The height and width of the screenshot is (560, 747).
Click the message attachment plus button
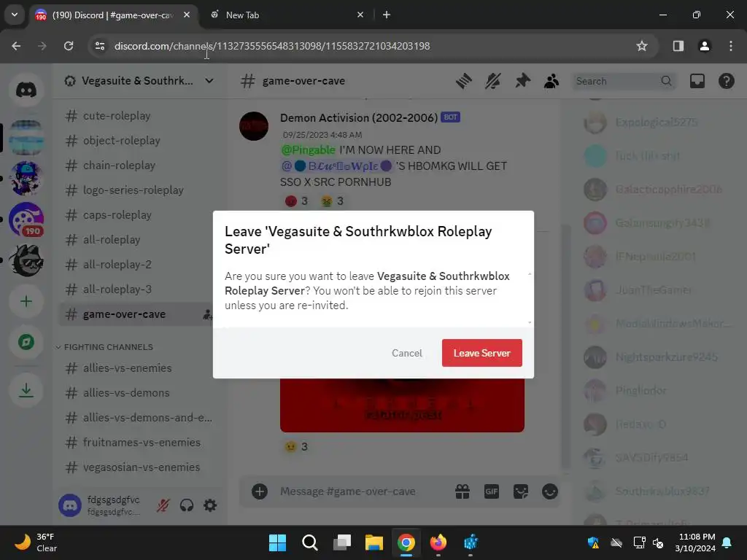pyautogui.click(x=260, y=491)
